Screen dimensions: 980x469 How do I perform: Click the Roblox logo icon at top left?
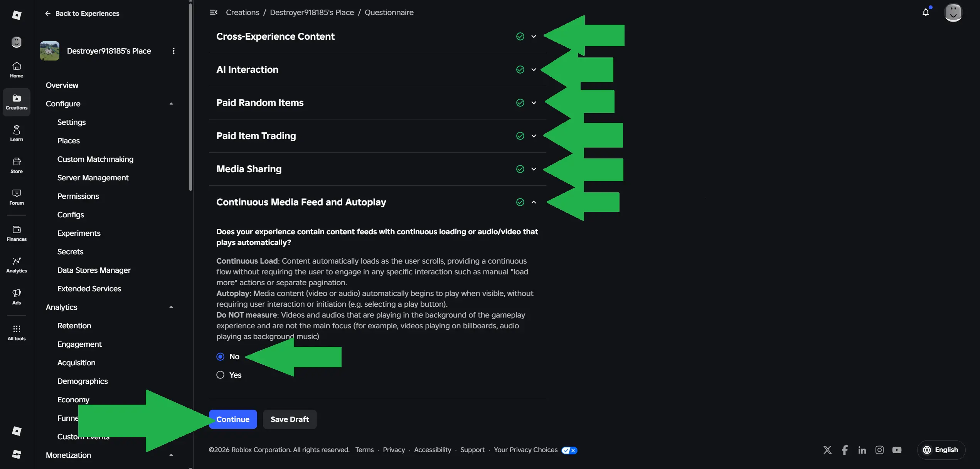point(17,15)
